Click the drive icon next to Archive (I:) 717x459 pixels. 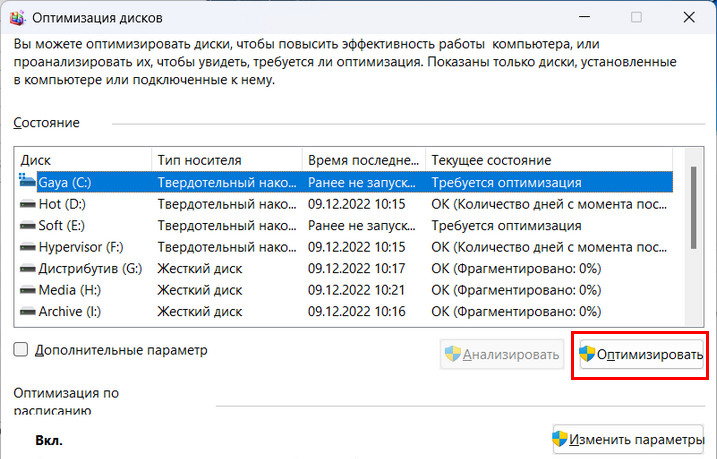27,311
